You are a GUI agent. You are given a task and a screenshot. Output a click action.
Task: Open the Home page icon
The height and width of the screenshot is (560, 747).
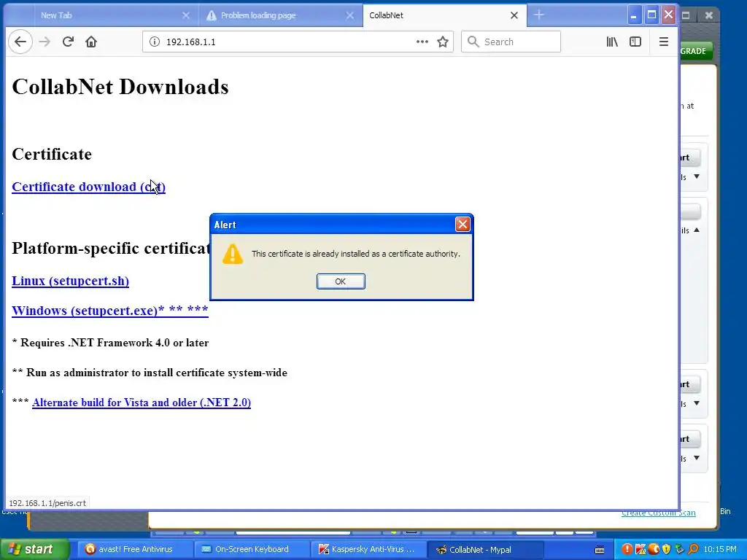coord(91,42)
